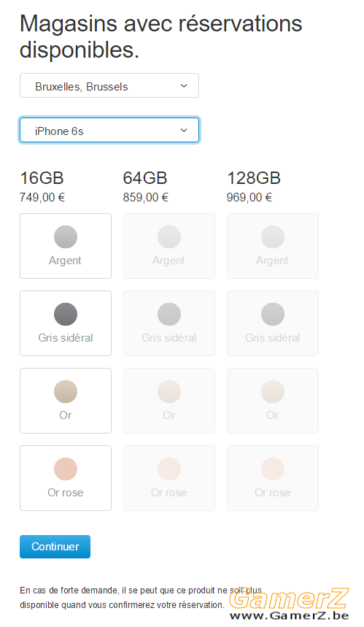Screen dimensions: 364x627
Task: Select the 128GB Or tile
Action: click(x=273, y=401)
